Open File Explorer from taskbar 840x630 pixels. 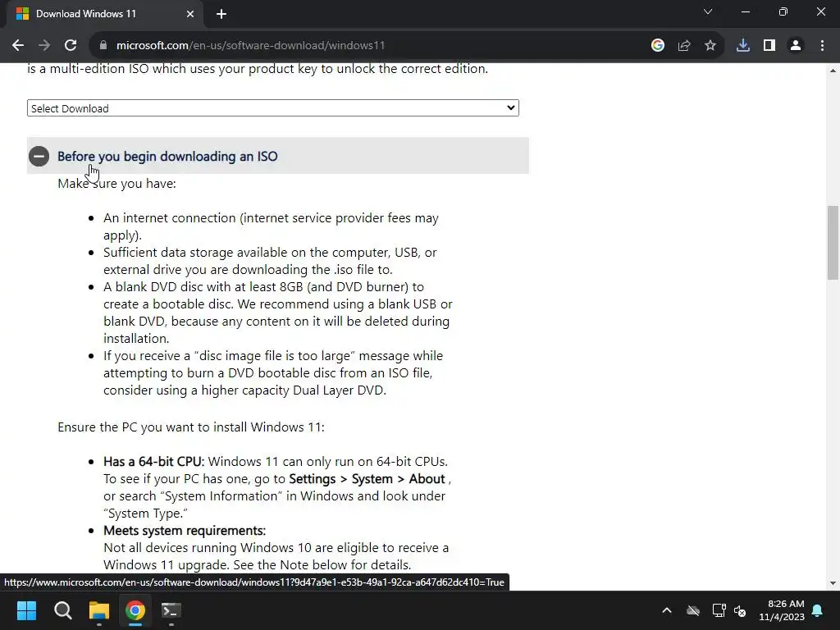[x=99, y=610]
